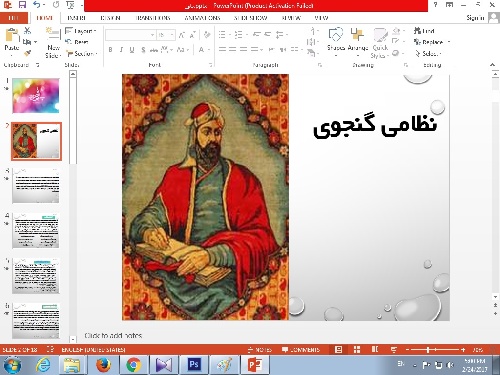Image resolution: width=500 pixels, height=375 pixels.
Task: Switch to the INSERT tab
Action: pyautogui.click(x=76, y=18)
